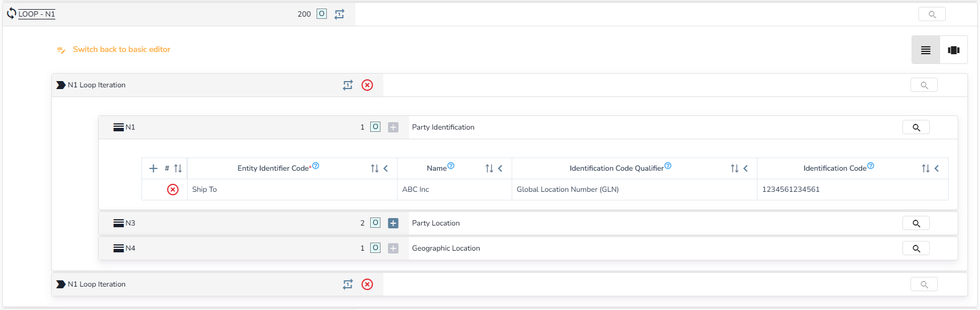The width and height of the screenshot is (980, 310).
Task: Open the LOOP - N1 link
Action: coord(37,14)
